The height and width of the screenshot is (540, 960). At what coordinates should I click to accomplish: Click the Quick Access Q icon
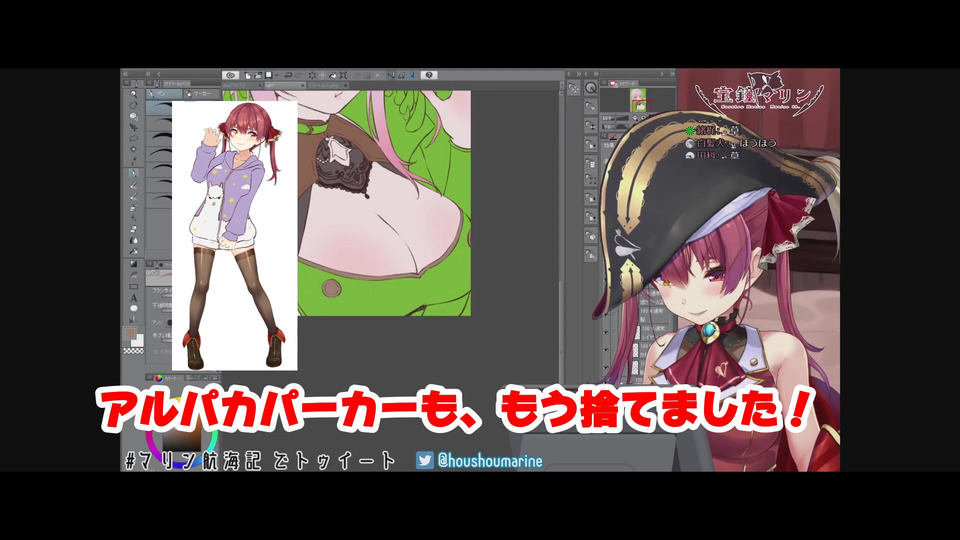591,88
